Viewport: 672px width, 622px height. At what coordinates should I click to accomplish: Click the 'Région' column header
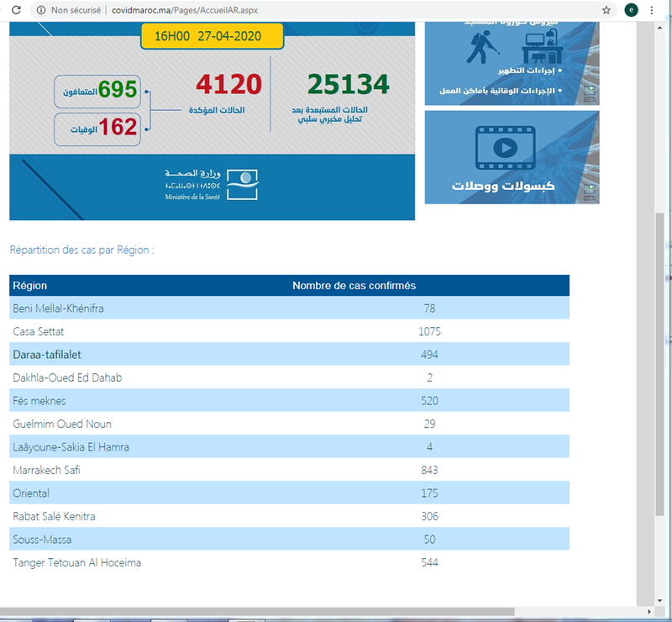point(30,286)
